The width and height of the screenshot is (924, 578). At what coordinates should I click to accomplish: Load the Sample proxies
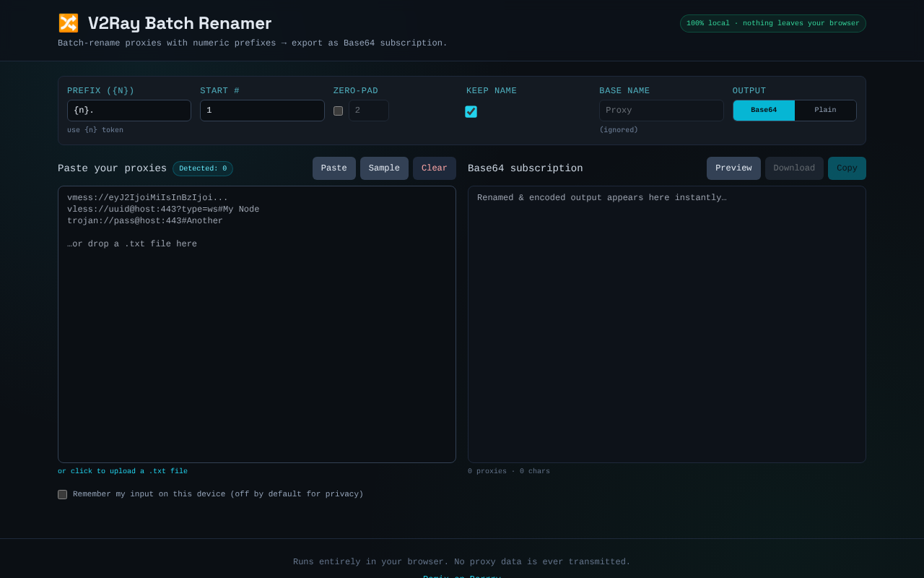tap(384, 168)
